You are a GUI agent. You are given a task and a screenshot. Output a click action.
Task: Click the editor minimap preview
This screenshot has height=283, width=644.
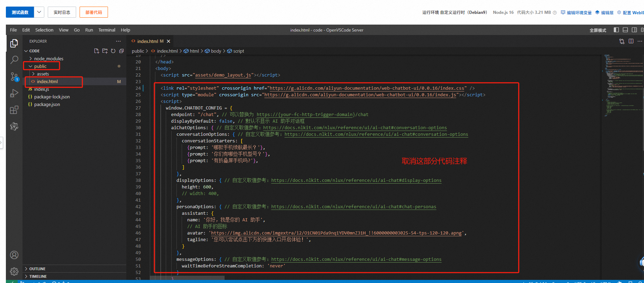(x=622, y=85)
